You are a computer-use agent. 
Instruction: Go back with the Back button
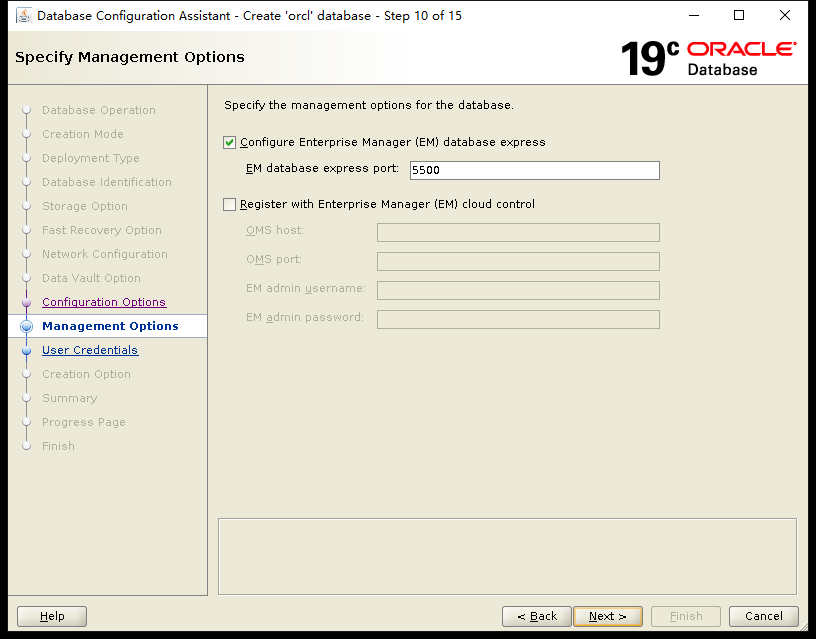(537, 616)
